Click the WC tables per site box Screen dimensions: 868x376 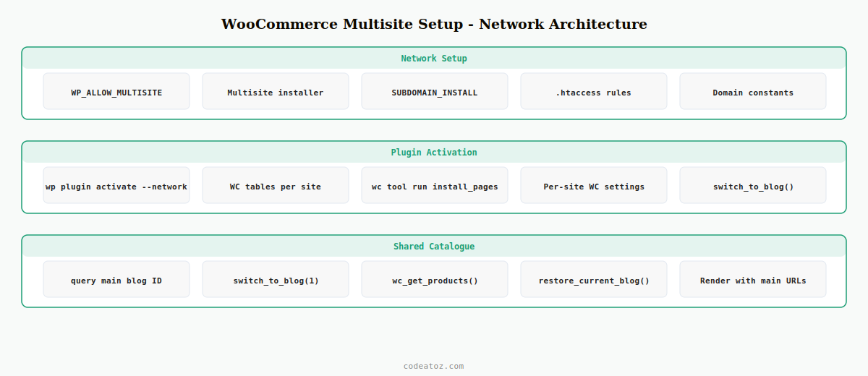click(x=276, y=186)
